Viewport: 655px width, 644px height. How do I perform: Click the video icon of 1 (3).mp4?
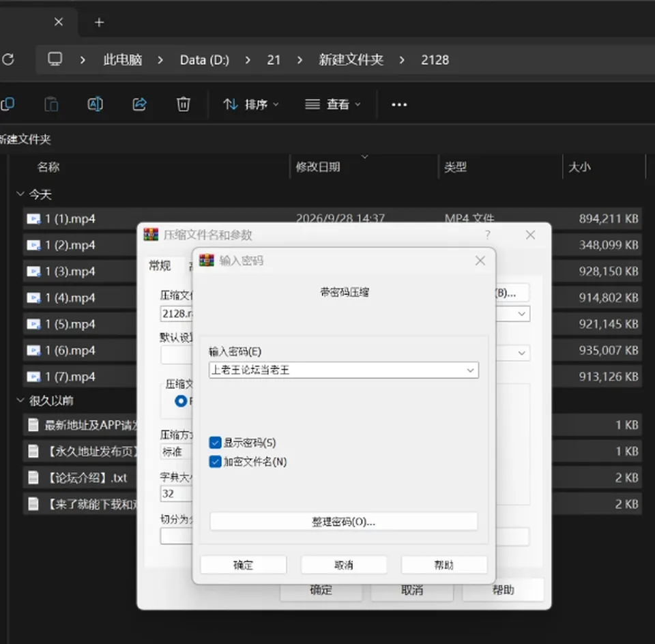(33, 272)
